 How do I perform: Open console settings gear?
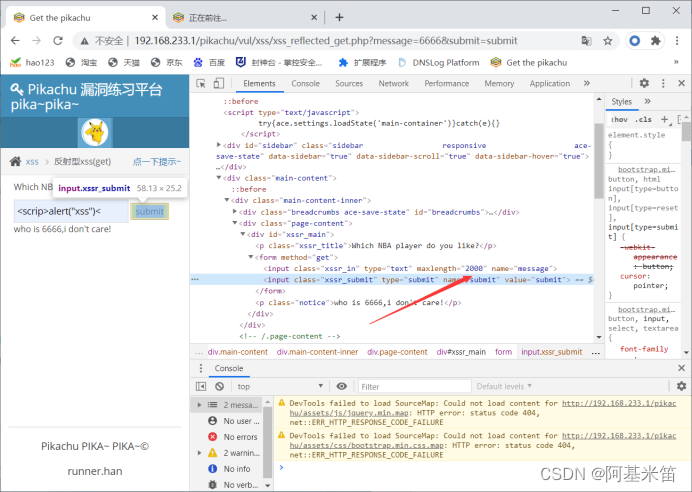coord(681,386)
